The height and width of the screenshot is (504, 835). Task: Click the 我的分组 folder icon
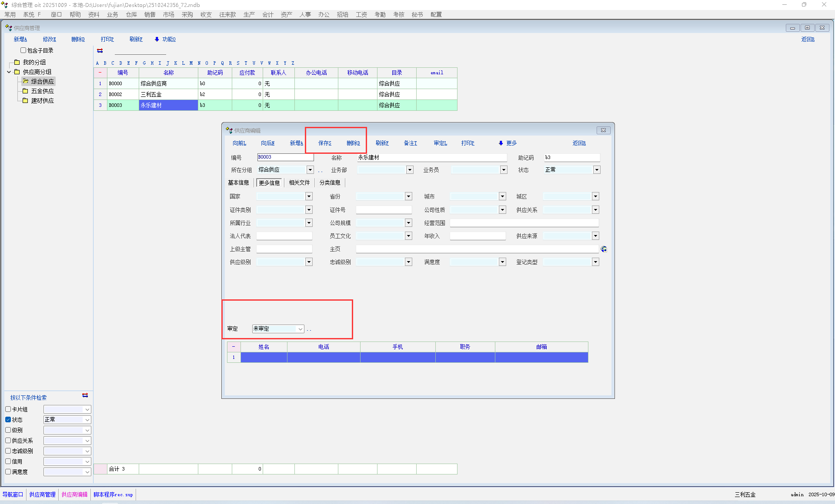pos(17,62)
